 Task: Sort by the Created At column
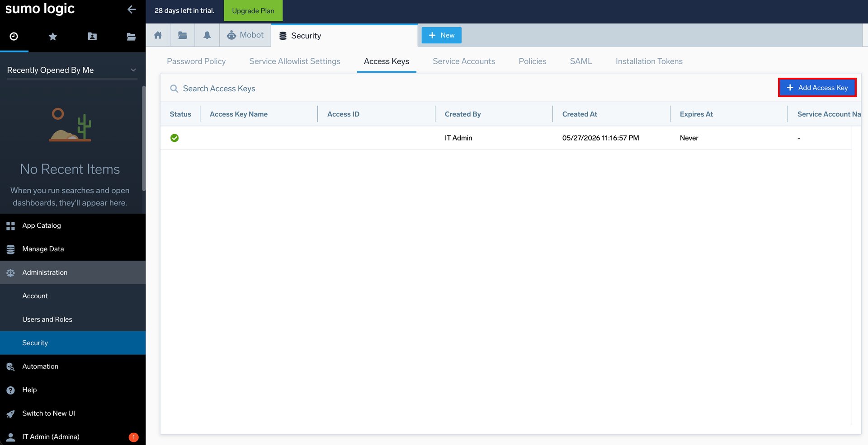point(580,114)
